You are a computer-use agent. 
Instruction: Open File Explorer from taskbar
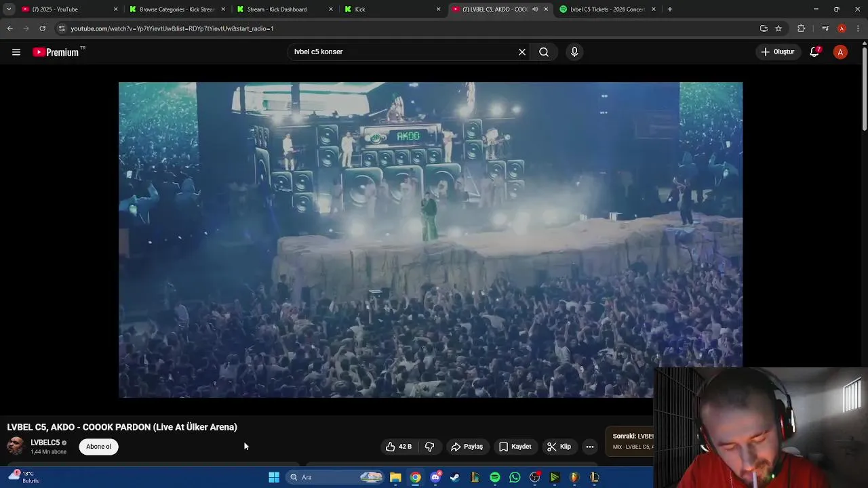(x=395, y=477)
